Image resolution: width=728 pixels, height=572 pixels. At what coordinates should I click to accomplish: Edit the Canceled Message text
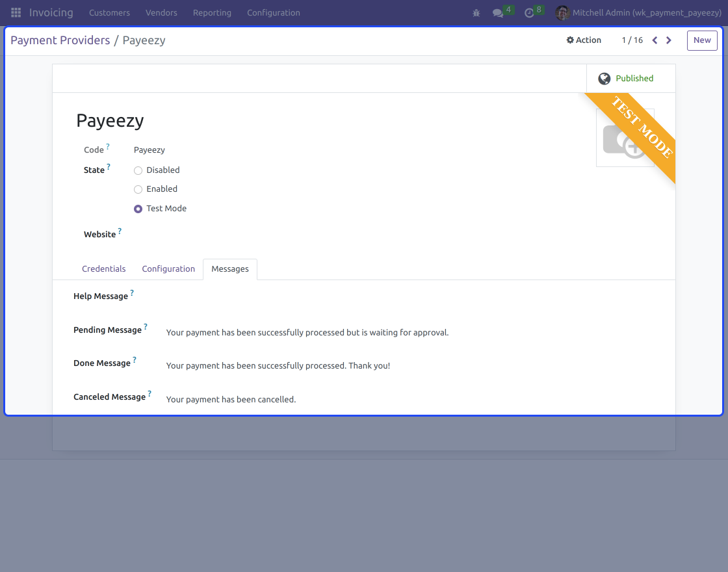point(231,399)
